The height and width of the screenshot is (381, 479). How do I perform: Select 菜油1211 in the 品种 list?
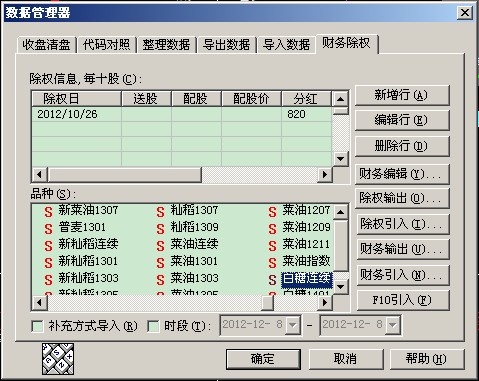[307, 244]
